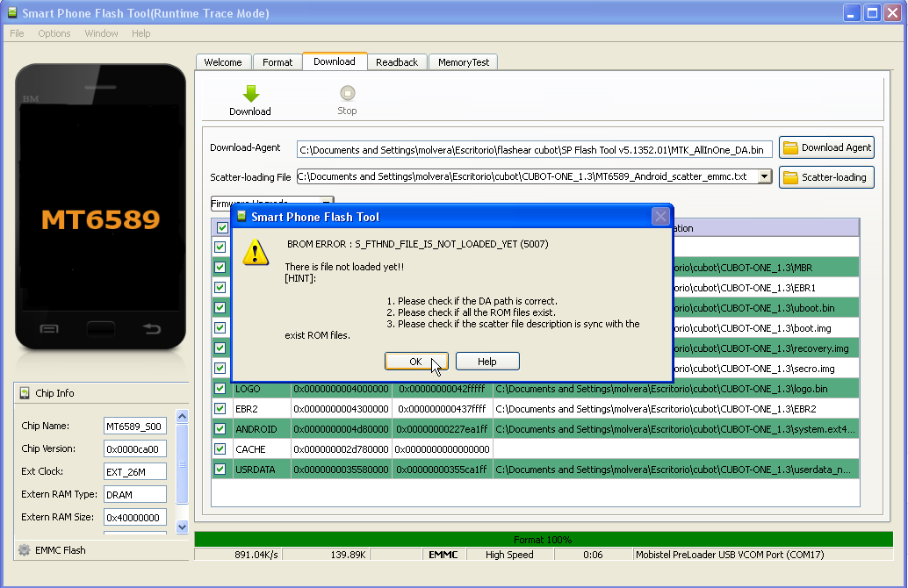Open the Firmware Upgrade mode dropdown
This screenshot has width=908, height=588.
click(326, 203)
